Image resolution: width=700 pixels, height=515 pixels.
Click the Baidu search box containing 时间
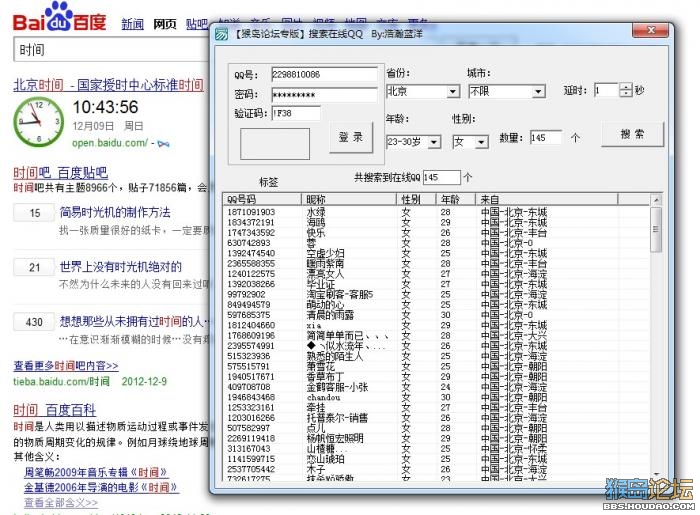point(112,50)
